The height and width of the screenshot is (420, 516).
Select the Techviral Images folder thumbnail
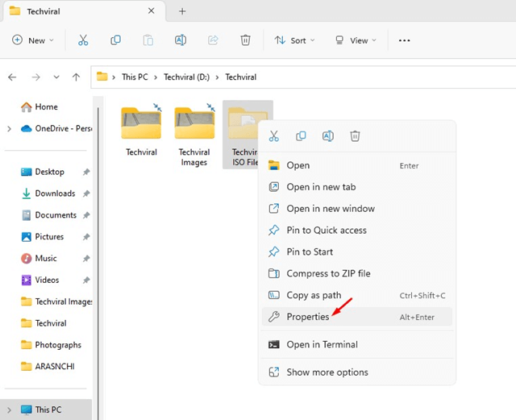[x=194, y=125]
